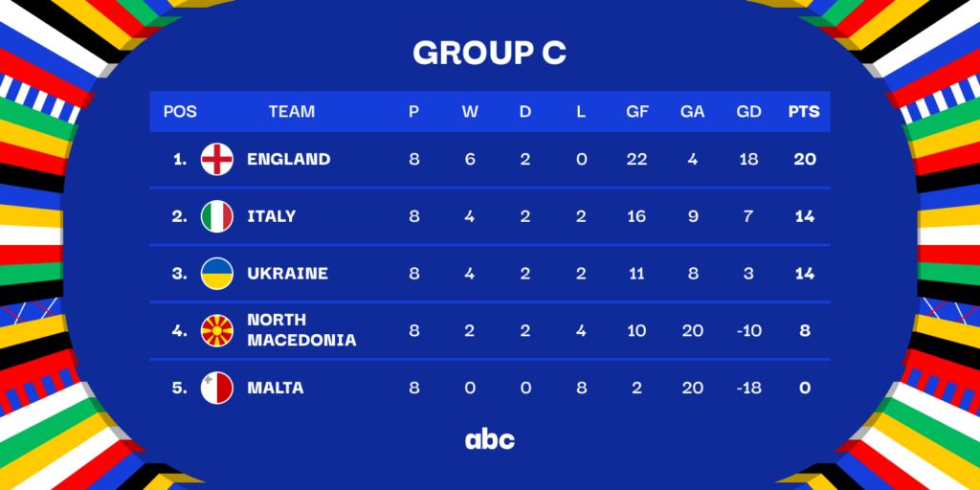Click the Ukraine flag icon
The width and height of the screenshot is (980, 490).
coord(217,274)
